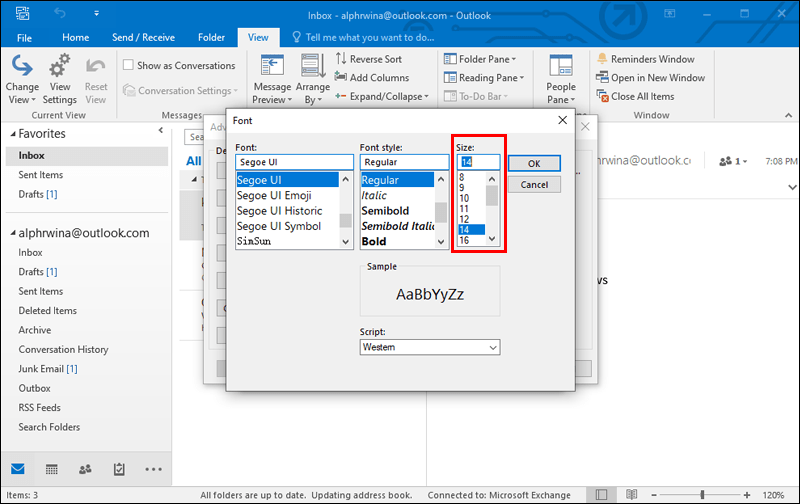Collapse the alphrwina@outlook.com account tree
800x504 pixels.
click(13, 233)
